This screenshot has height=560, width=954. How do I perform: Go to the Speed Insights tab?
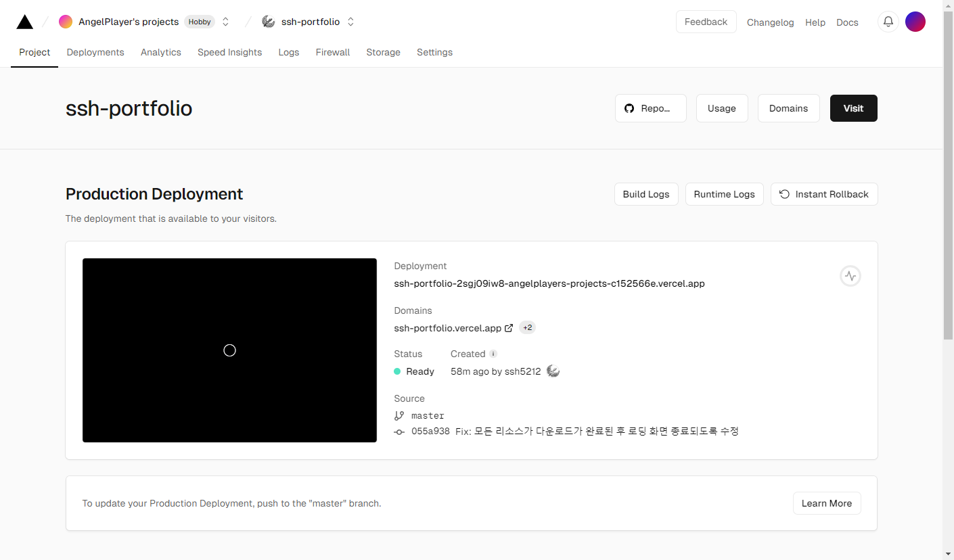(230, 52)
